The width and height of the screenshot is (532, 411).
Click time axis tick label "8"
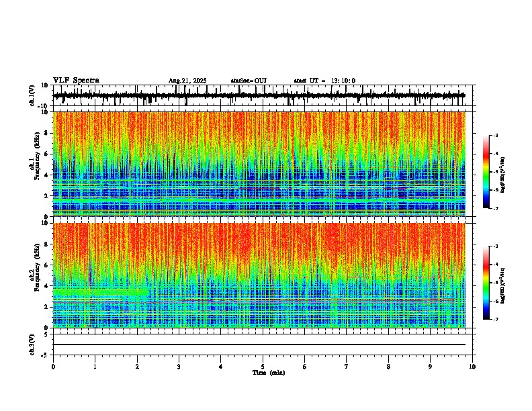point(388,367)
